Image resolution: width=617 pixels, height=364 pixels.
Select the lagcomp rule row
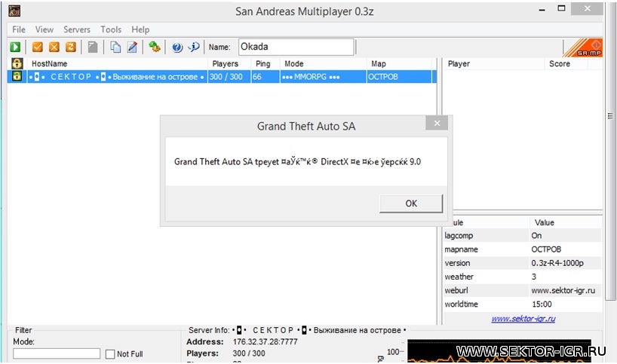[523, 235]
